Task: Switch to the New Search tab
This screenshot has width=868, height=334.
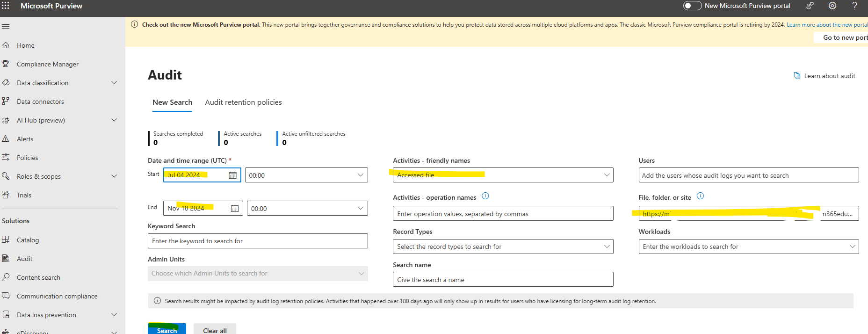Action: [172, 102]
